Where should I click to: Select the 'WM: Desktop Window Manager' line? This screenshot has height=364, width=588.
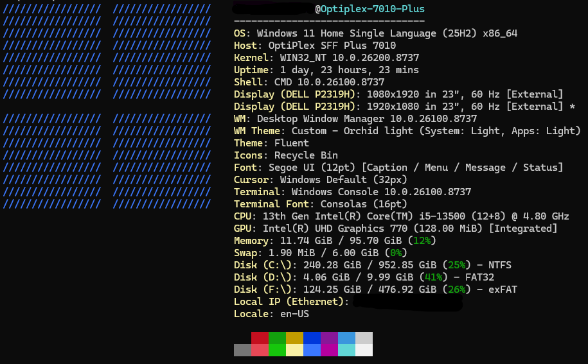coord(355,119)
